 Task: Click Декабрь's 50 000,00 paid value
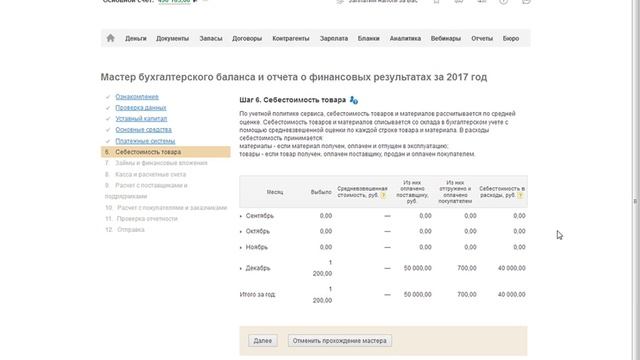(418, 268)
